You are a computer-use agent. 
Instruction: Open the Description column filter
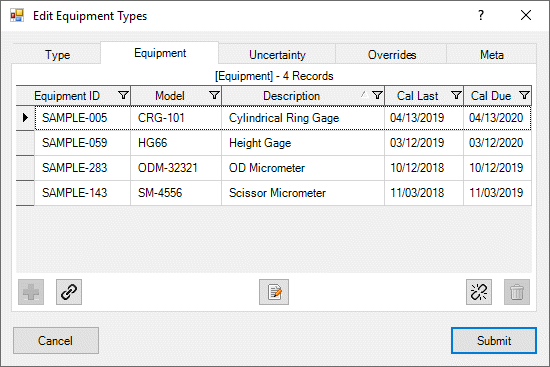tap(377, 95)
